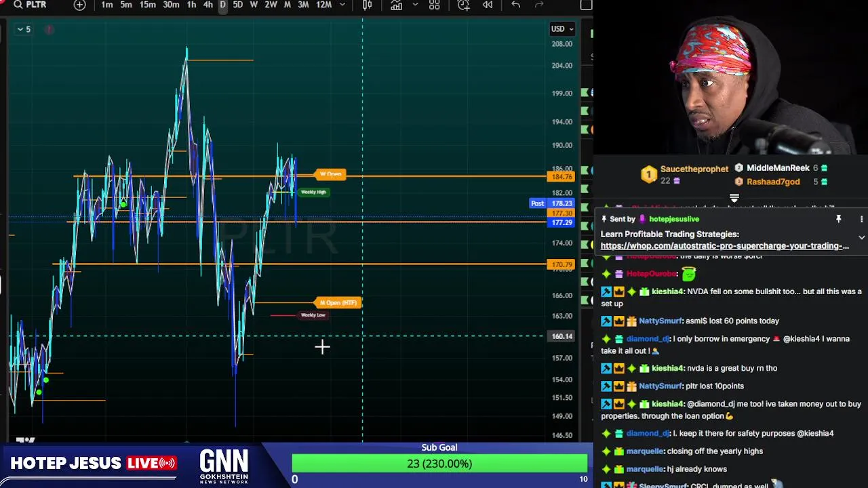Expand the pinned chat message chevron

coord(861,238)
